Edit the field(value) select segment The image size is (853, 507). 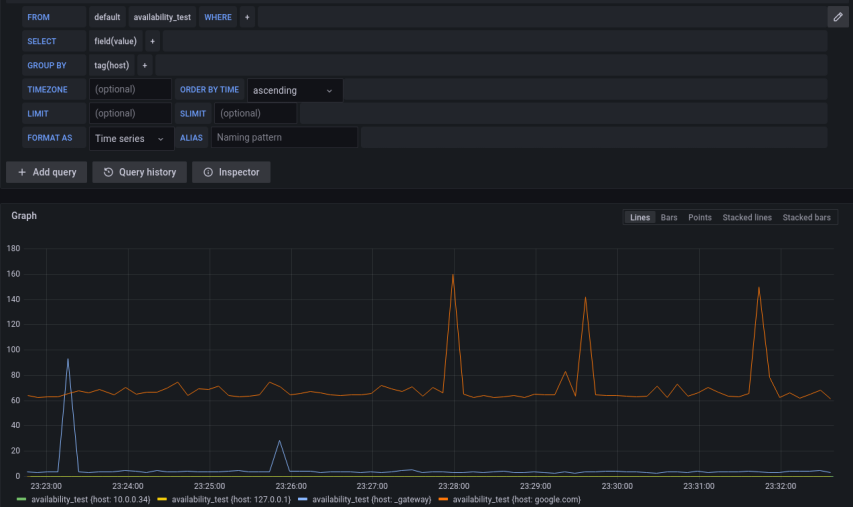(115, 41)
